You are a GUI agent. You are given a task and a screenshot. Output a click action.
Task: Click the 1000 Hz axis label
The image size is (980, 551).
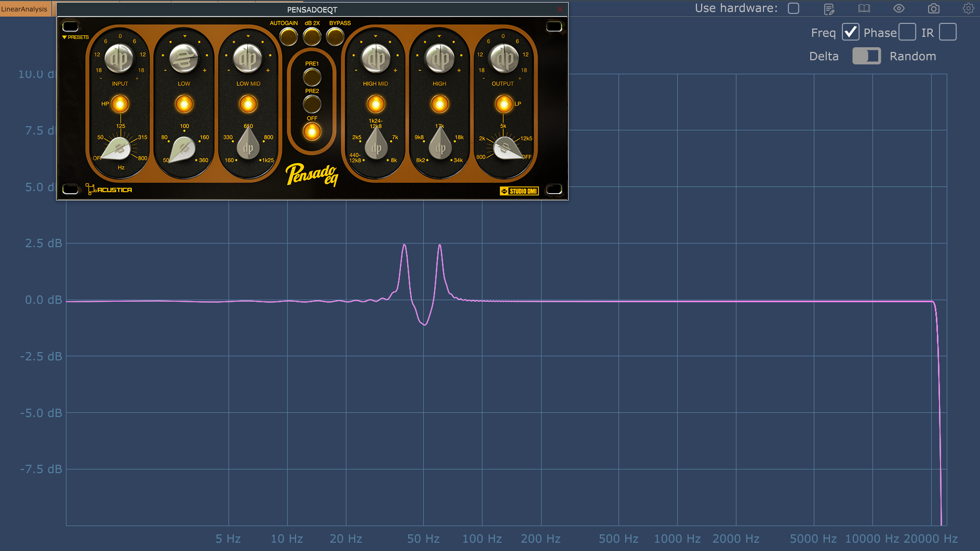677,539
